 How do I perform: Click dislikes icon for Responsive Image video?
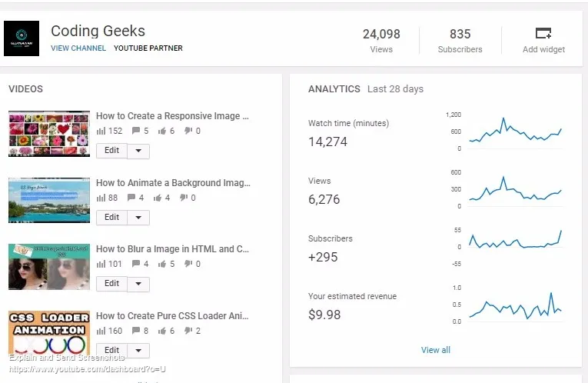point(188,130)
